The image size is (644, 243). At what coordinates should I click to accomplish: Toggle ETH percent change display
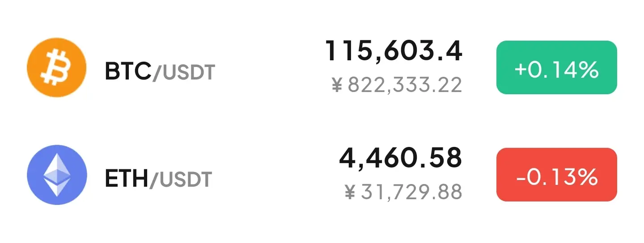coord(557,175)
